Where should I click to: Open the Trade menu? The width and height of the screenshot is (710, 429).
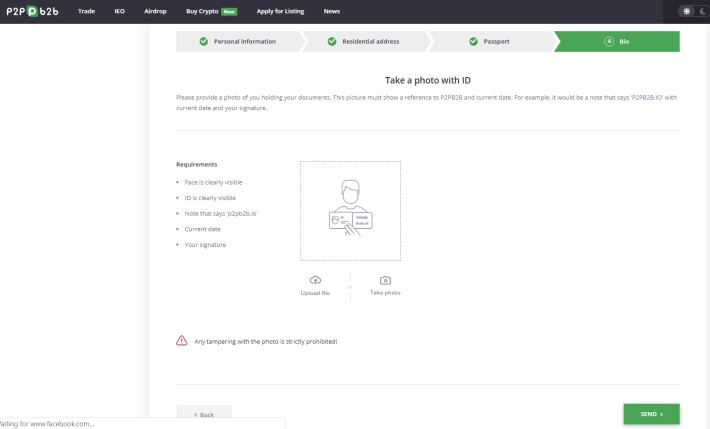[86, 11]
